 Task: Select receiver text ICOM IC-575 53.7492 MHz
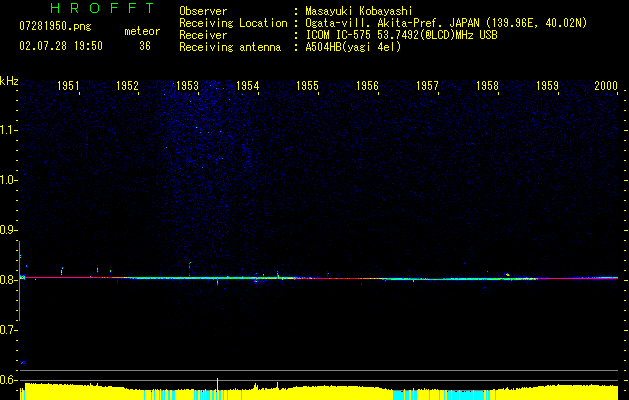pyautogui.click(x=401, y=35)
